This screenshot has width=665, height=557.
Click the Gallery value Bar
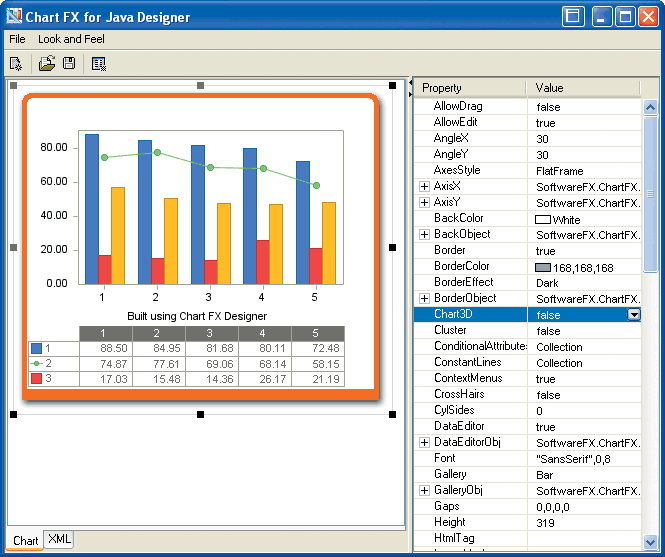point(545,475)
